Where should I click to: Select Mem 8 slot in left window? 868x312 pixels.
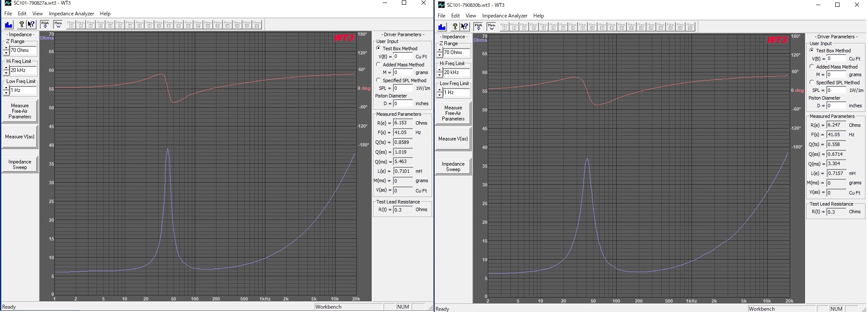(x=139, y=25)
